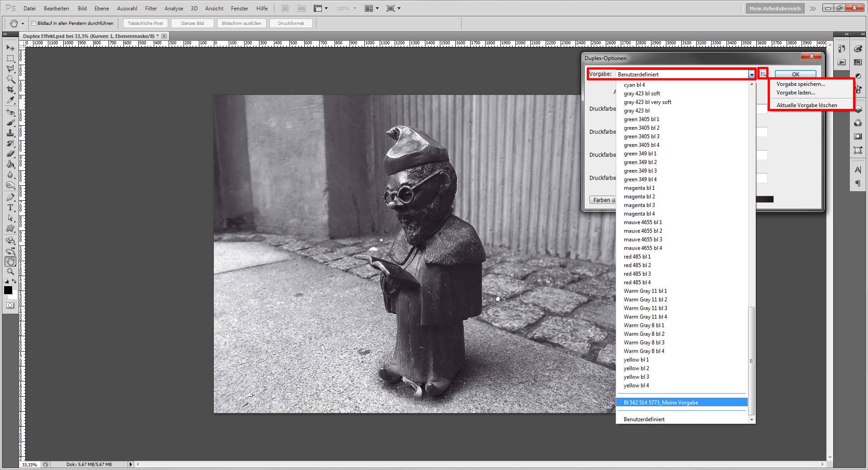Enable Bildlauf in allen Fenstern durchführen

point(34,23)
